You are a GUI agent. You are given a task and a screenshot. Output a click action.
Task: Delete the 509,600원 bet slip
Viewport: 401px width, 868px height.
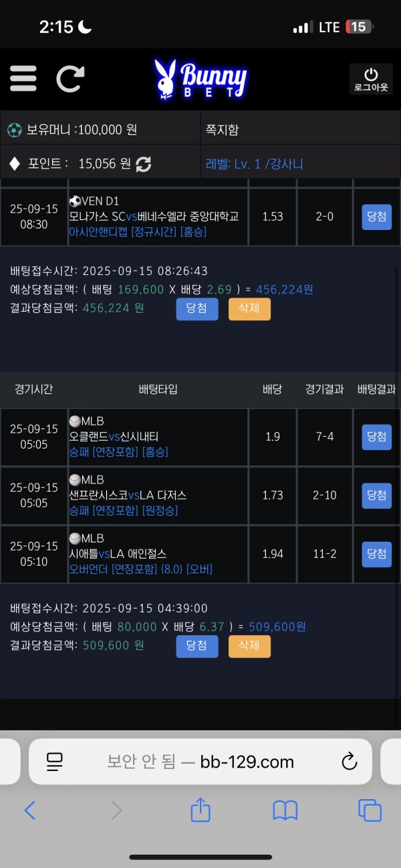click(x=249, y=646)
